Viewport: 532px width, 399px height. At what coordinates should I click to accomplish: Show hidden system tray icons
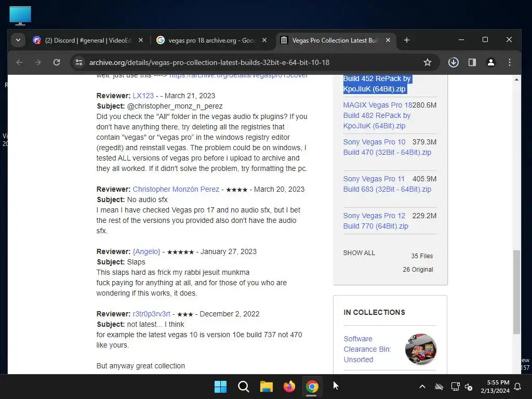click(422, 387)
